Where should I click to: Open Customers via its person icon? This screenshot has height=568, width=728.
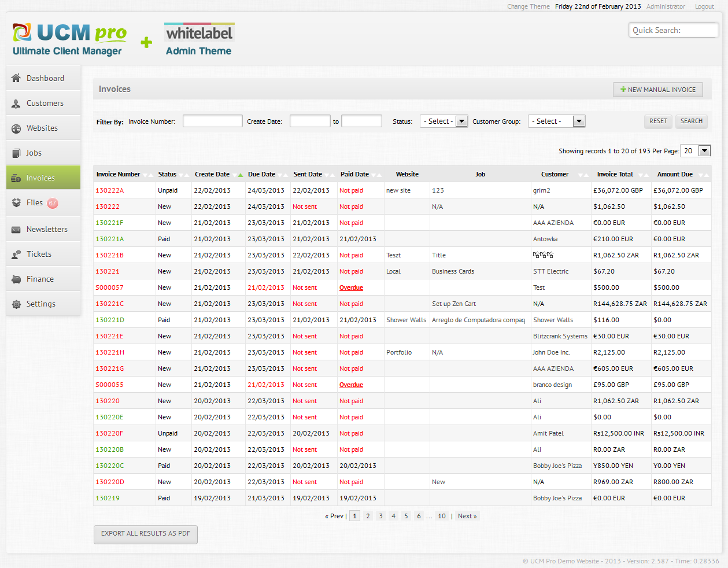16,104
